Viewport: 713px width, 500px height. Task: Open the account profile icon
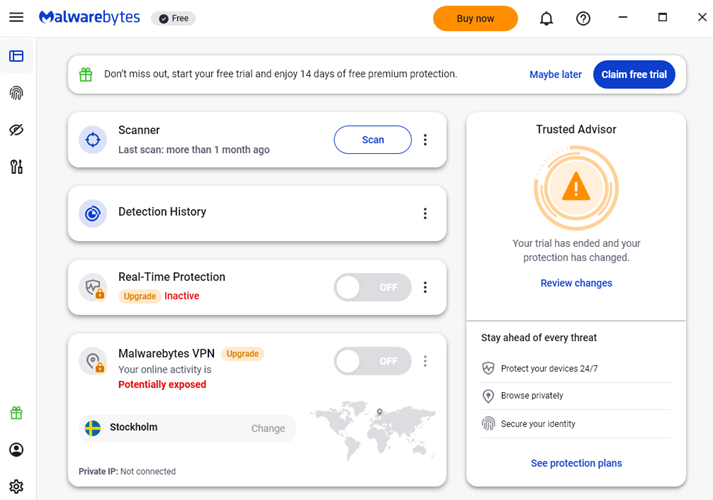[16, 450]
